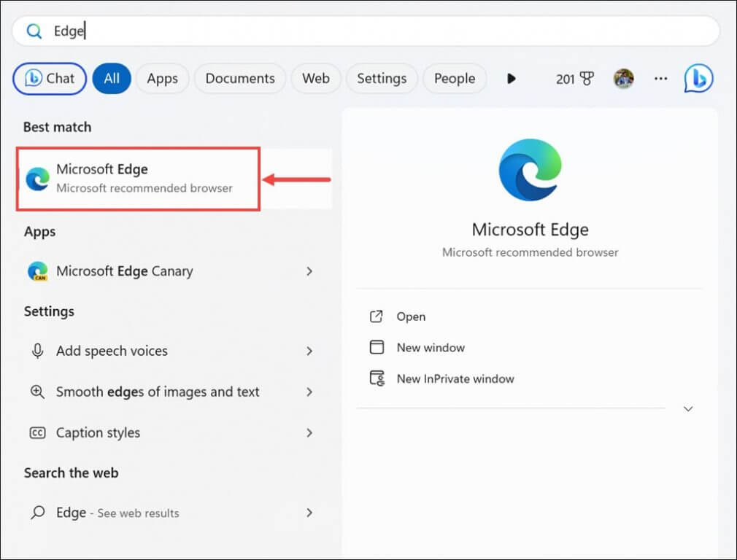737x560 pixels.
Task: Switch to the People filter
Action: click(455, 79)
